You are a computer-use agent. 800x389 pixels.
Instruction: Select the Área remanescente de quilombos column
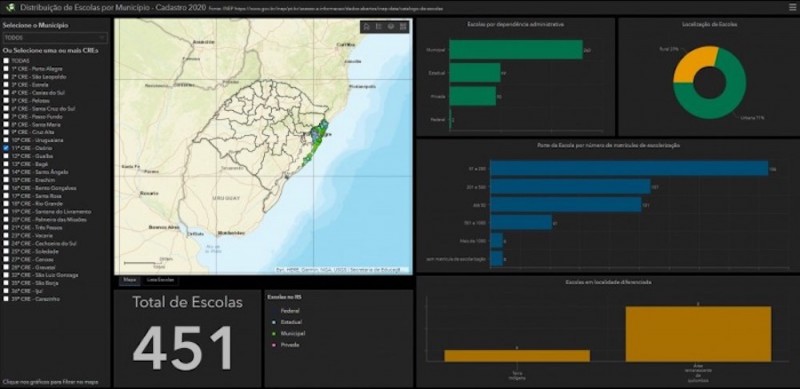tap(698, 334)
